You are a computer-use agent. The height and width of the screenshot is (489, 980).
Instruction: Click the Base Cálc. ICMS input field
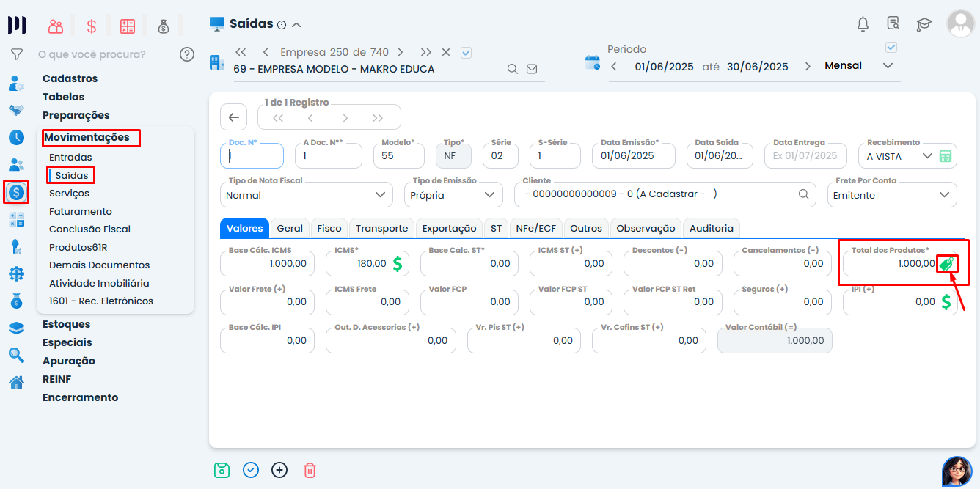tap(268, 263)
